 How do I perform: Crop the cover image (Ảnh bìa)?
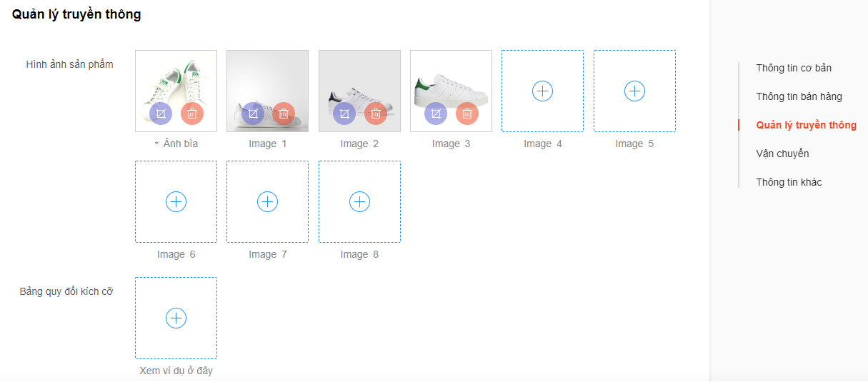click(161, 114)
